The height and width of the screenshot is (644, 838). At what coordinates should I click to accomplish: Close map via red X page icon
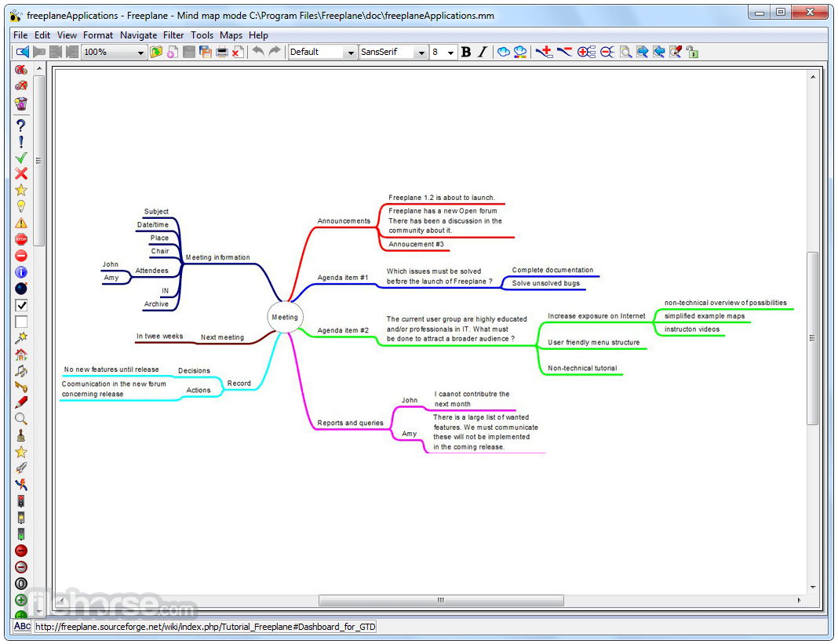[x=238, y=52]
